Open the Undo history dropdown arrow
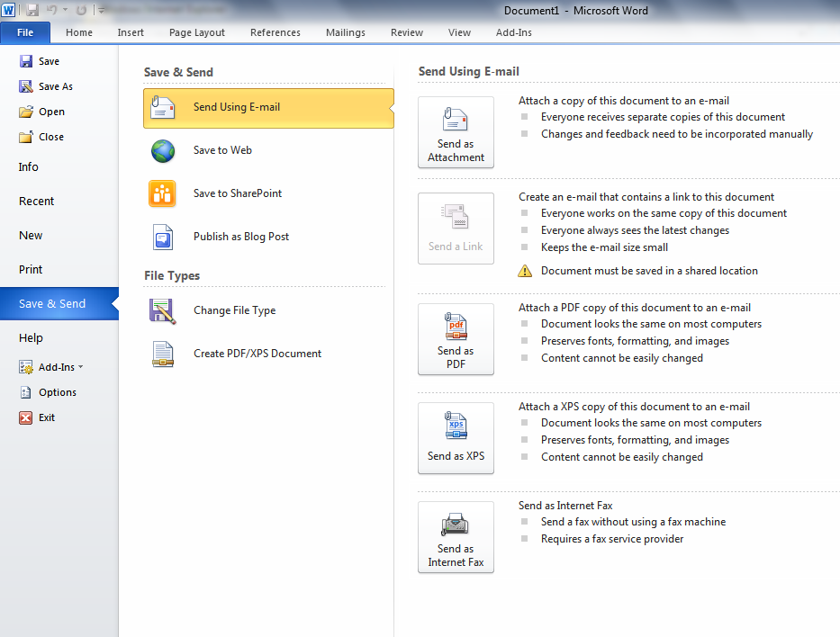This screenshot has height=637, width=840. (66, 10)
